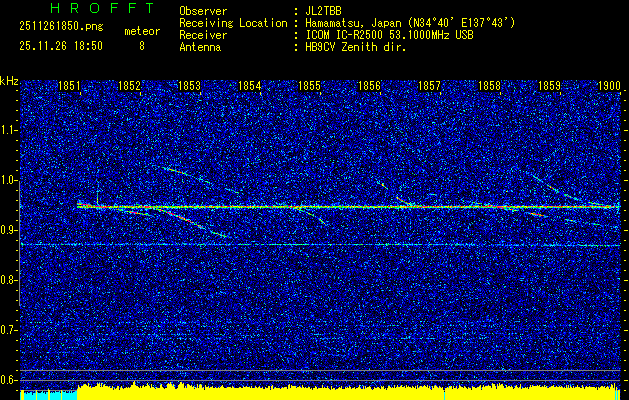The height and width of the screenshot is (400, 629).
Task: Pick the 1857 time marker
Action: click(x=429, y=87)
